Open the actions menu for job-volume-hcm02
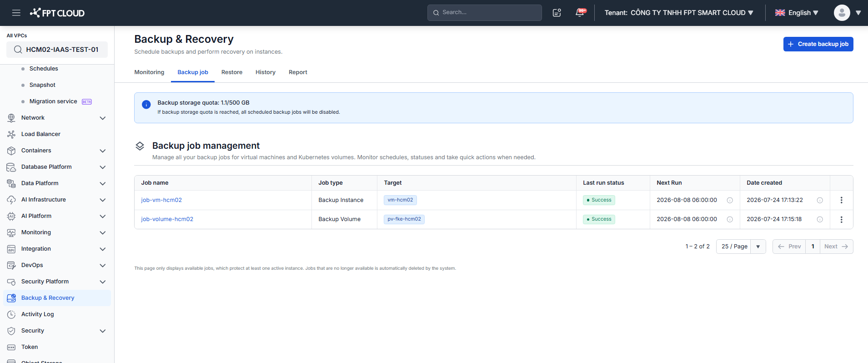This screenshot has height=363, width=868. pyautogui.click(x=841, y=219)
